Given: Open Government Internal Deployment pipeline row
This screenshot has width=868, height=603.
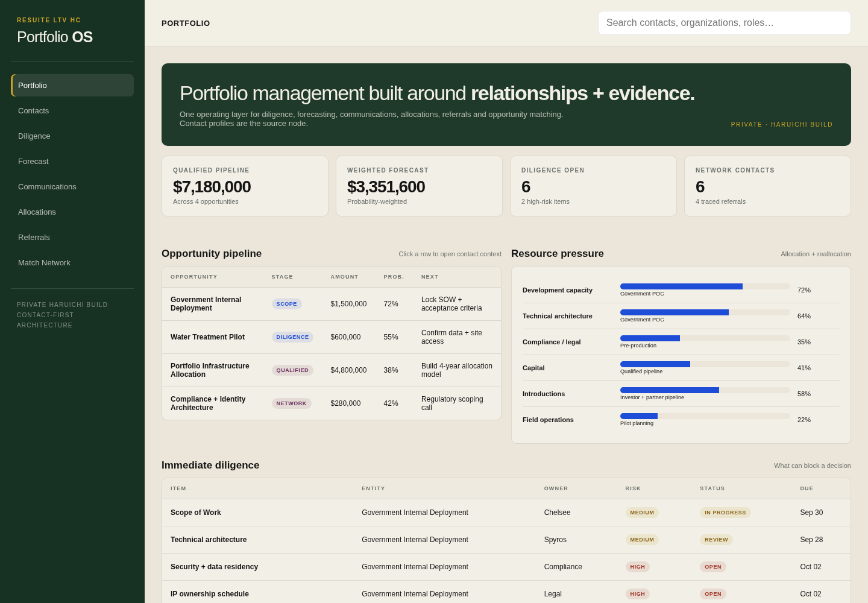Looking at the screenshot, I should 332,304.
